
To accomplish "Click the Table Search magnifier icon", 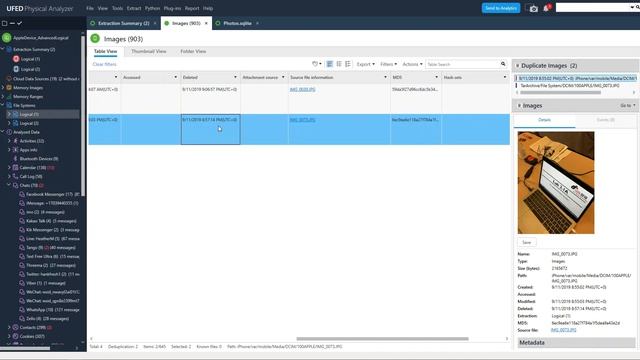I will tap(503, 64).
